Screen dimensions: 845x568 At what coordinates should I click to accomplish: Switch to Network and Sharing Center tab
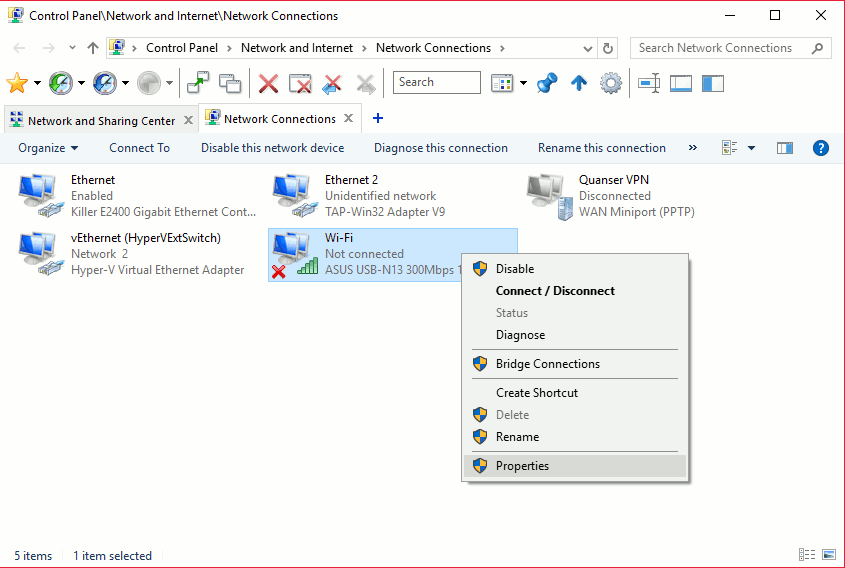coord(100,121)
